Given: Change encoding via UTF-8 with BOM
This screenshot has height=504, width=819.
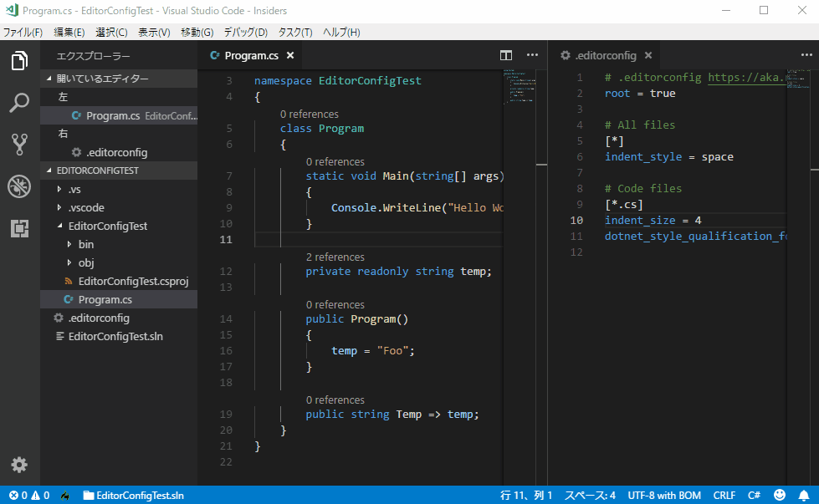Looking at the screenshot, I should [664, 495].
